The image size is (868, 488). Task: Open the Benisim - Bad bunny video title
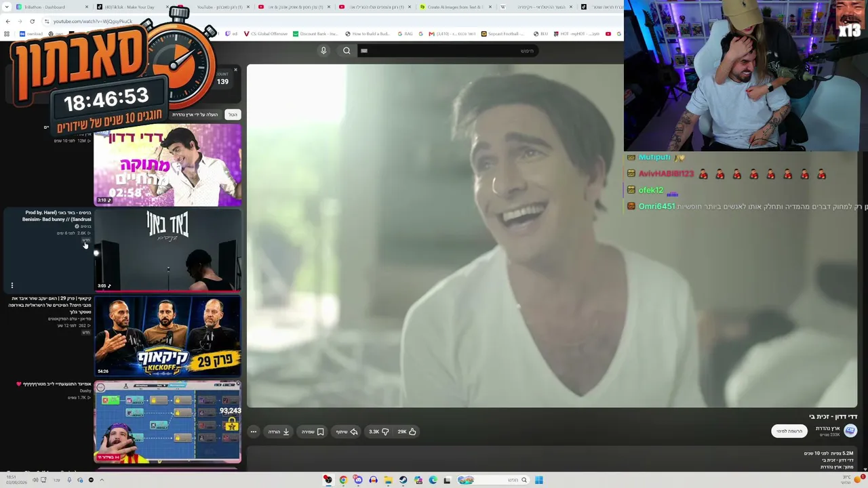(57, 216)
